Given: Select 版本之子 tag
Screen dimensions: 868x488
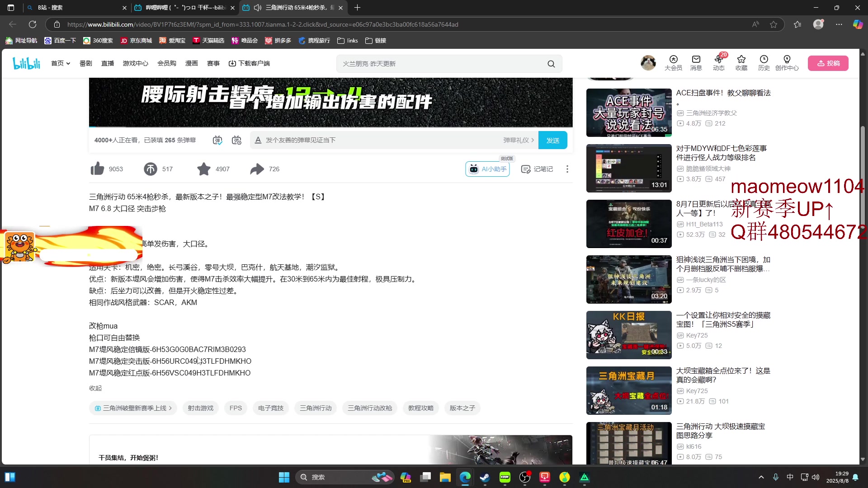Looking at the screenshot, I should tap(462, 408).
